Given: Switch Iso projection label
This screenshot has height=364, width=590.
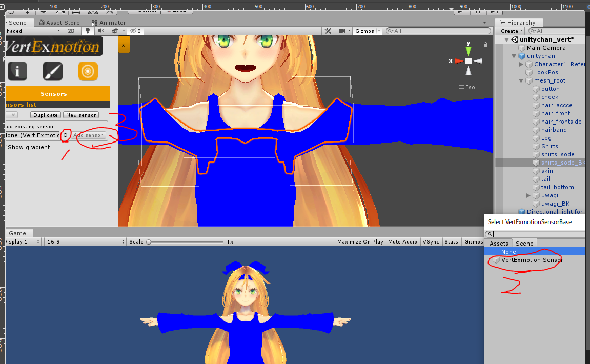Looking at the screenshot, I should (467, 87).
